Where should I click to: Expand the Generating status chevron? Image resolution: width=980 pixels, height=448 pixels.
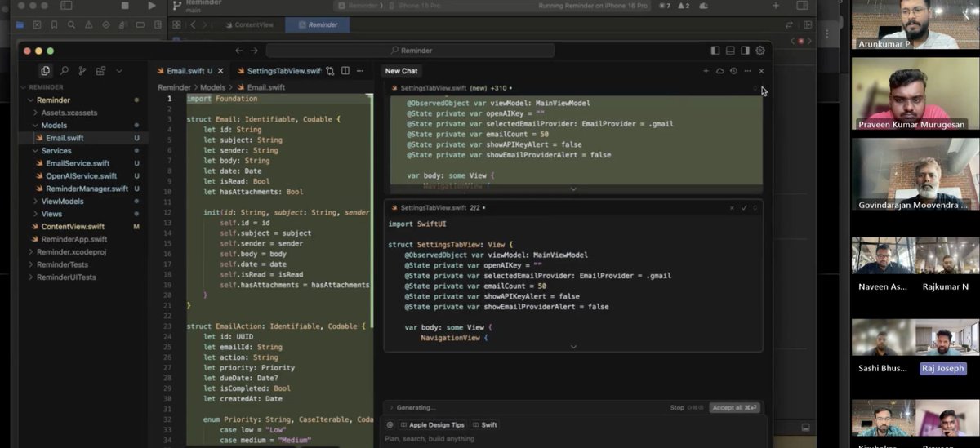(x=390, y=407)
